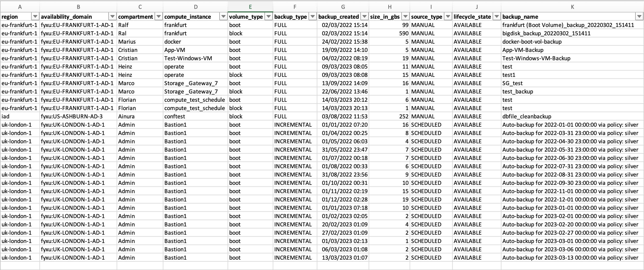The width and height of the screenshot is (644, 270).
Task: Select column H header letter
Action: coord(389,7)
